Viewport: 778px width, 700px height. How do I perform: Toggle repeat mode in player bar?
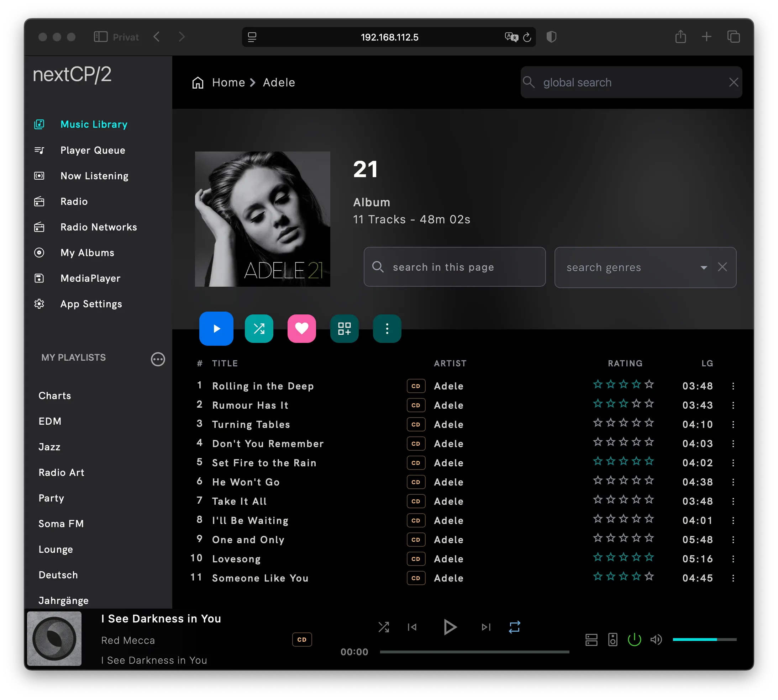pos(514,627)
